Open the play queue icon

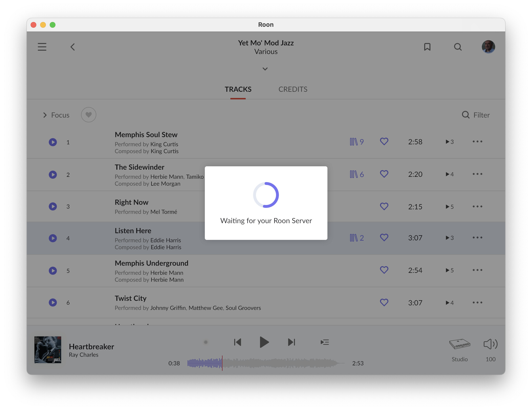tap(325, 342)
